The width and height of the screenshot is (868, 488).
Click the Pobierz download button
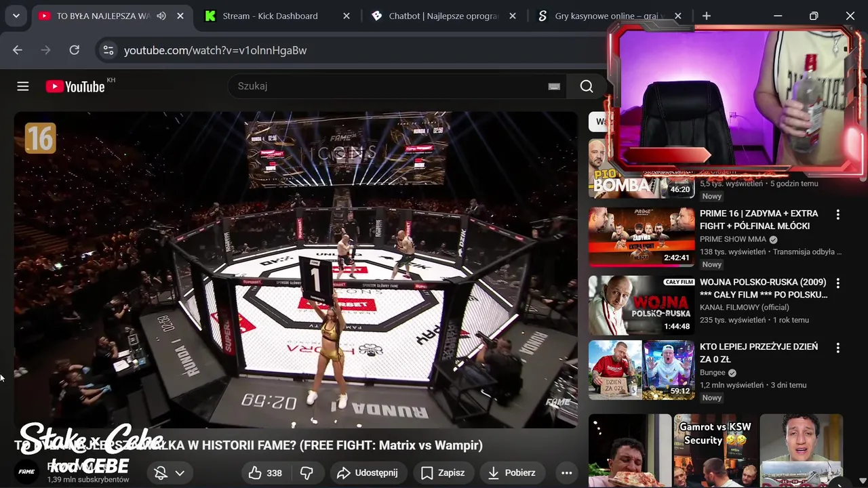[512, 472]
